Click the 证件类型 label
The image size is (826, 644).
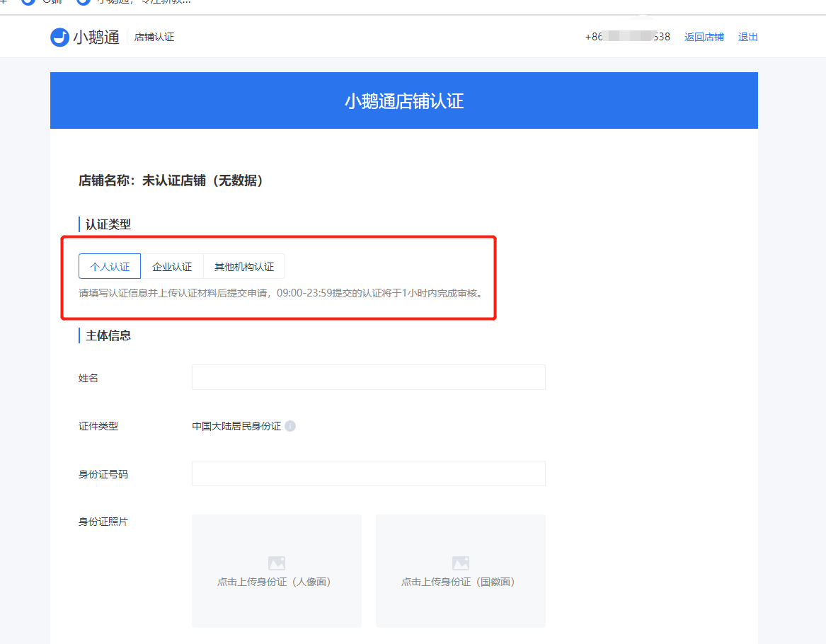point(98,426)
